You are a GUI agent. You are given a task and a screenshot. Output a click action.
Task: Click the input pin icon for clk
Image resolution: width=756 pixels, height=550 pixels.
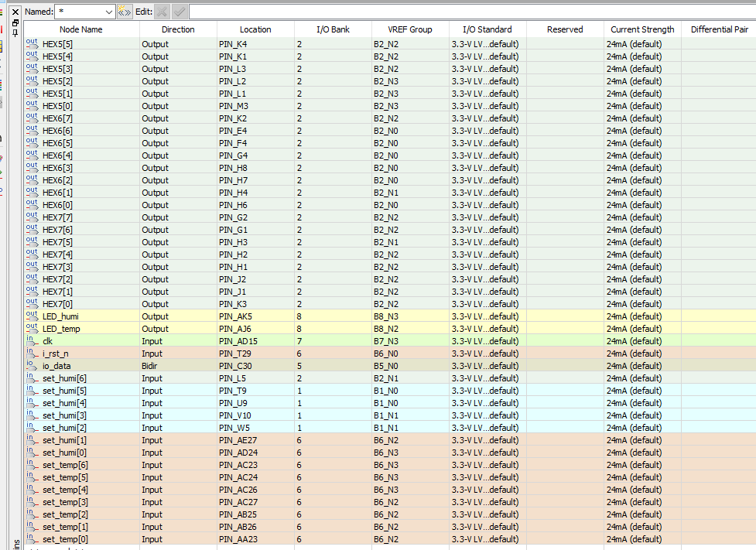[32, 341]
